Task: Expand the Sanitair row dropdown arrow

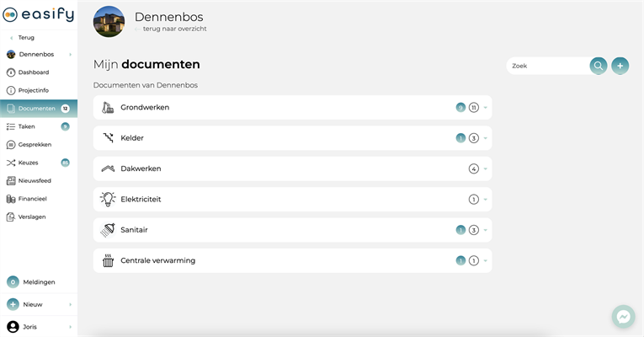Action: coord(486,230)
